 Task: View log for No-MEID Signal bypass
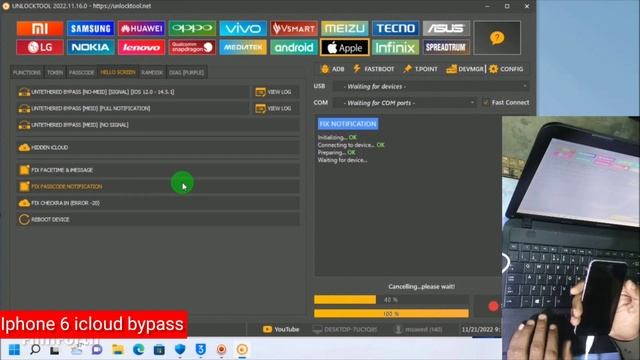[x=276, y=92]
